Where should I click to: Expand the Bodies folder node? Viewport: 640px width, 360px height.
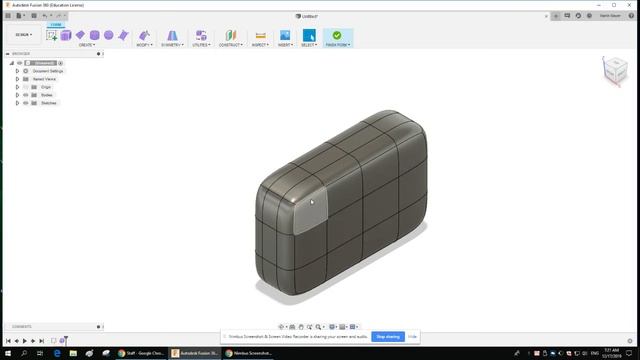[x=17, y=95]
